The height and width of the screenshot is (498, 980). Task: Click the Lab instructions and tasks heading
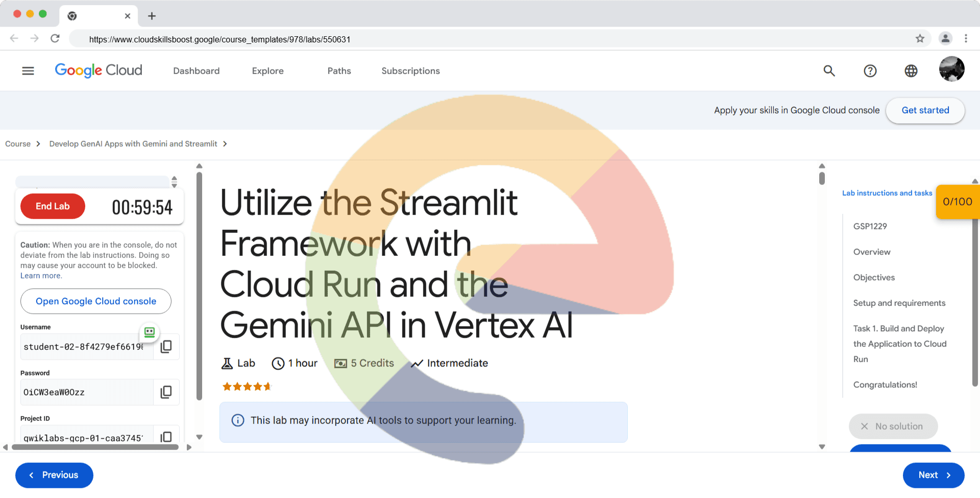887,193
